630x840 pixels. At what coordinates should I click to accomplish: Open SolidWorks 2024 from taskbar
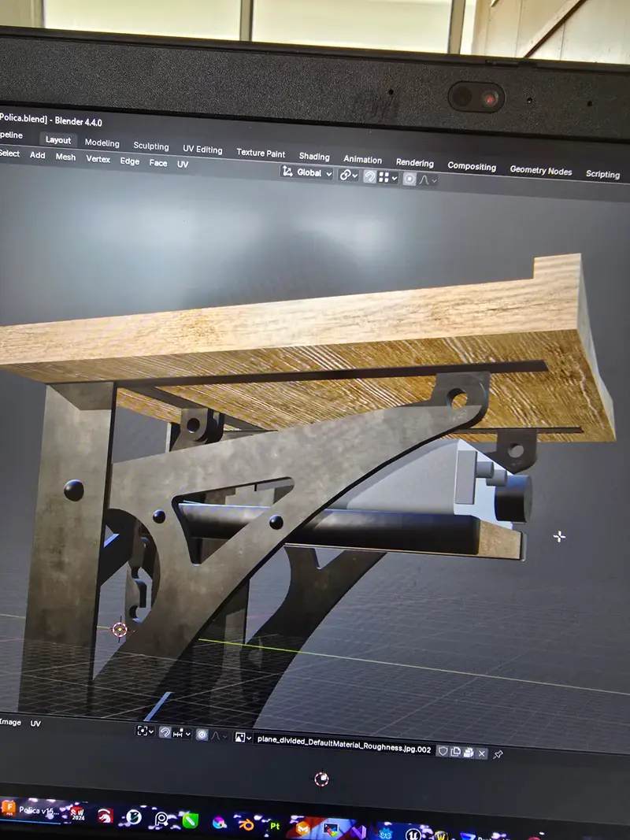pos(78,814)
